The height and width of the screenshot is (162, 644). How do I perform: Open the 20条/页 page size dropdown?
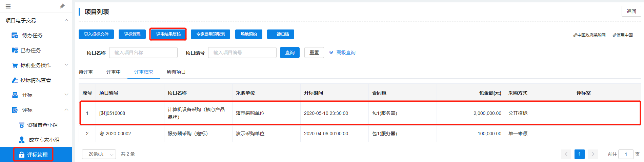pos(99,154)
